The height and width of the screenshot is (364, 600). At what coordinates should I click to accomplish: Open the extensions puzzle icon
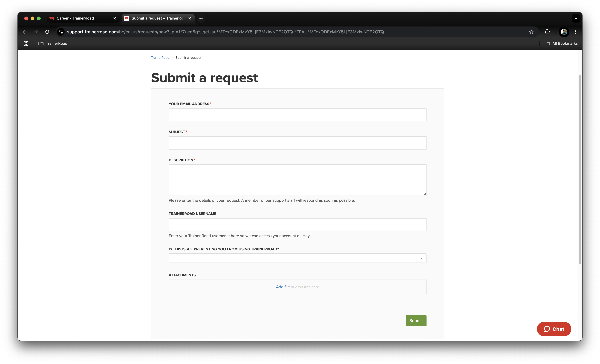[x=547, y=32]
